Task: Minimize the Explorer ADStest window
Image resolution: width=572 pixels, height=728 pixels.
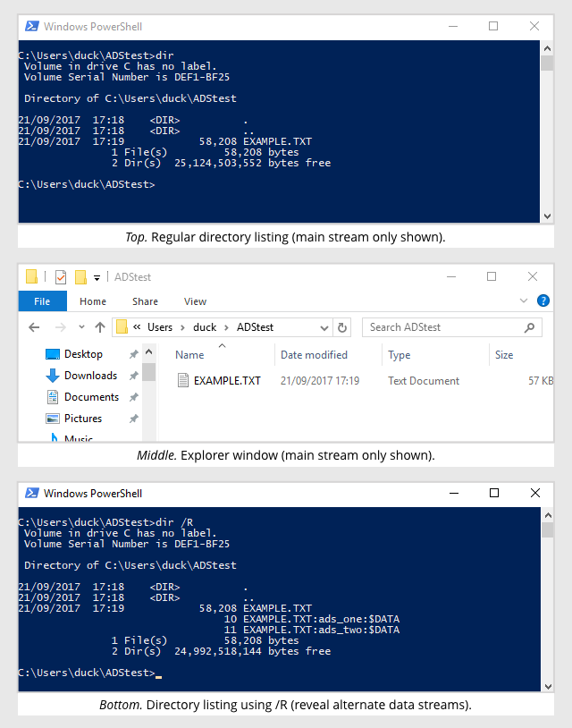Action: (x=451, y=276)
